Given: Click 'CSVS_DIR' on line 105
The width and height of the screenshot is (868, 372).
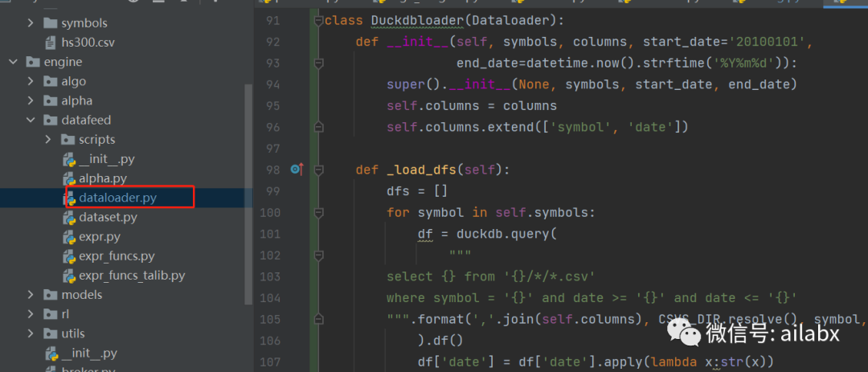Looking at the screenshot, I should pos(690,319).
